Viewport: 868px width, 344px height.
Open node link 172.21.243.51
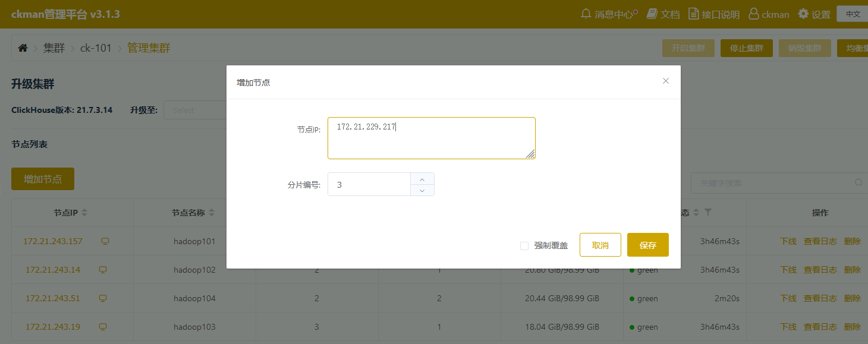click(x=53, y=298)
